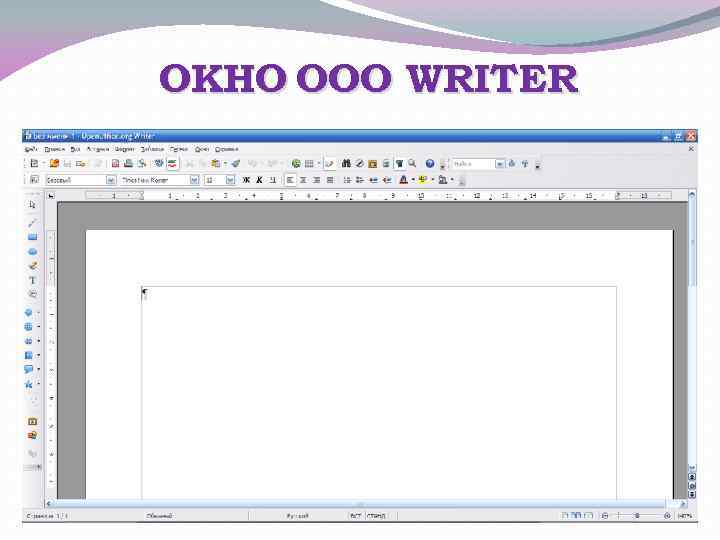Toggle Italic (К) formatting
The width and height of the screenshot is (720, 540).
pyautogui.click(x=259, y=180)
